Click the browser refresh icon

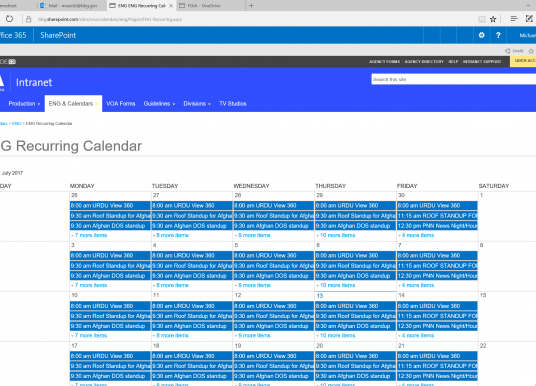pos(9,19)
